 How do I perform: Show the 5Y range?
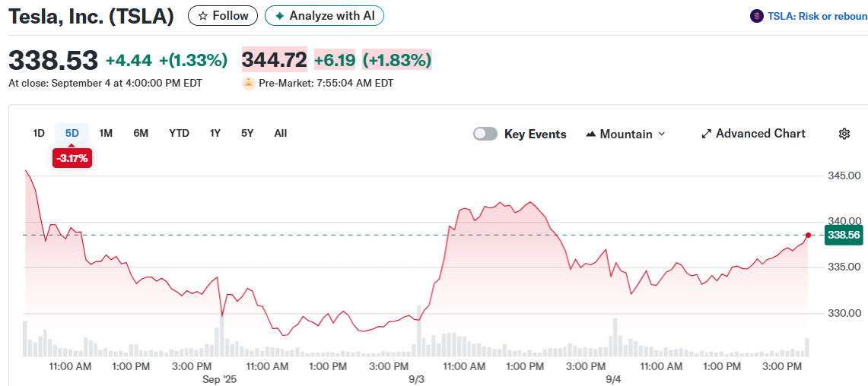point(247,133)
